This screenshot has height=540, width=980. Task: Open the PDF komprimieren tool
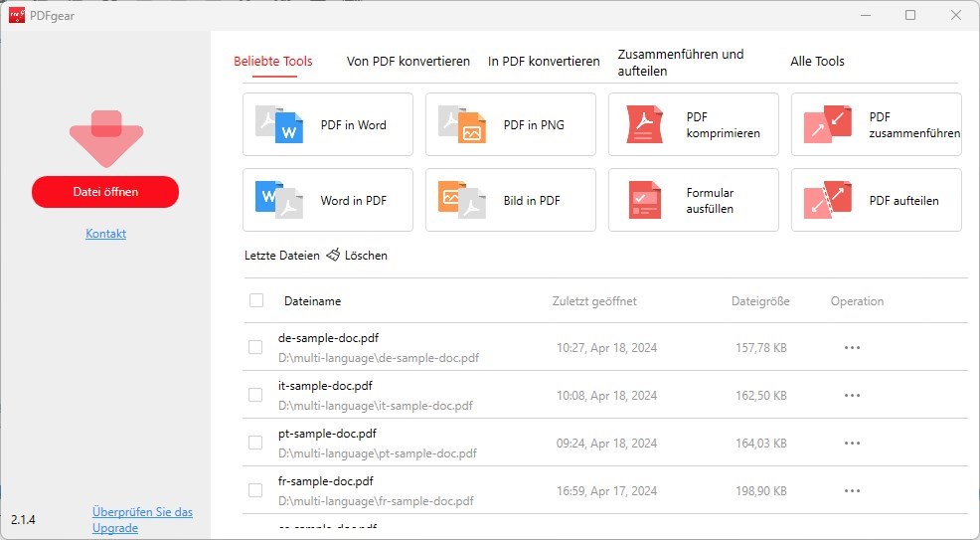pos(693,124)
